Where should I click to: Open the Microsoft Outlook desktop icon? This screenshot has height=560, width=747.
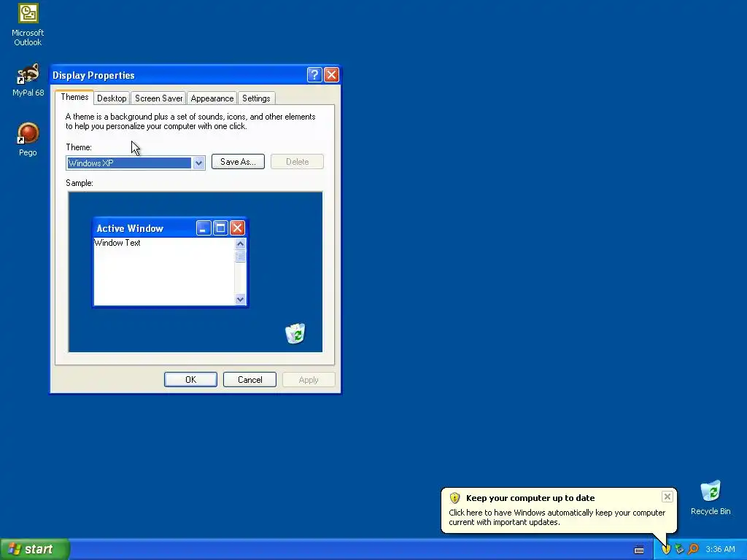[x=28, y=25]
